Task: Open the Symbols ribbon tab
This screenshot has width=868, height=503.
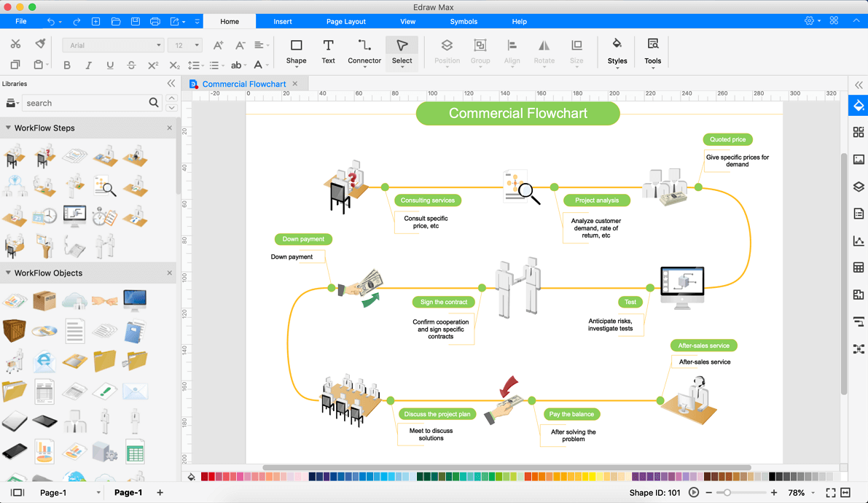Action: (x=464, y=21)
